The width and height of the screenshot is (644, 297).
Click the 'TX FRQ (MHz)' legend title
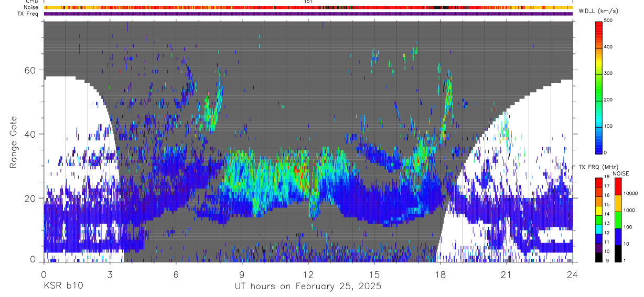coord(599,167)
